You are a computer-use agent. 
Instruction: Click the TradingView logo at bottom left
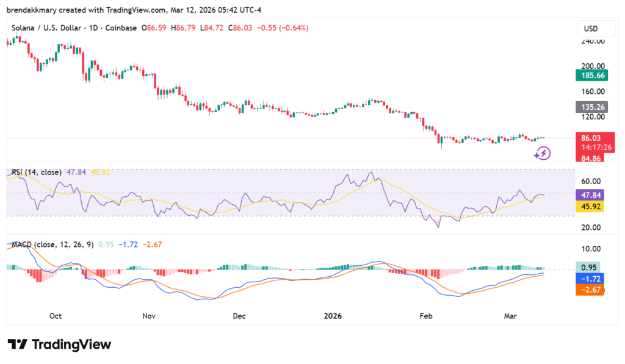(x=58, y=344)
